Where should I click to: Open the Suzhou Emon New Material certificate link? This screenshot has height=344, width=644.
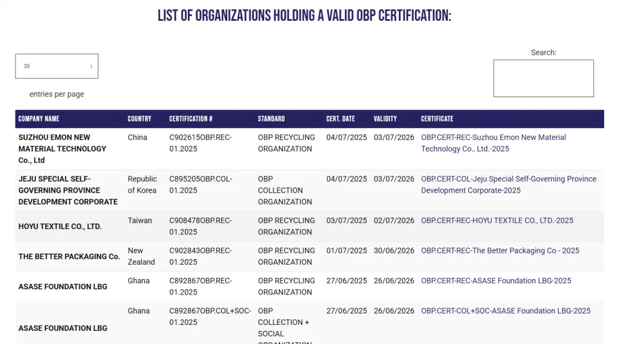click(493, 143)
